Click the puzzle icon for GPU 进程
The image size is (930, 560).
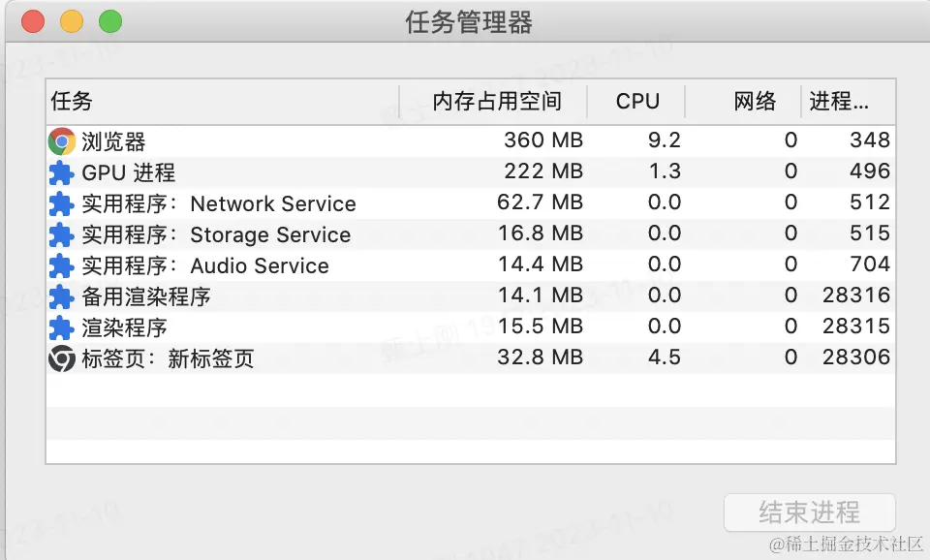[62, 173]
